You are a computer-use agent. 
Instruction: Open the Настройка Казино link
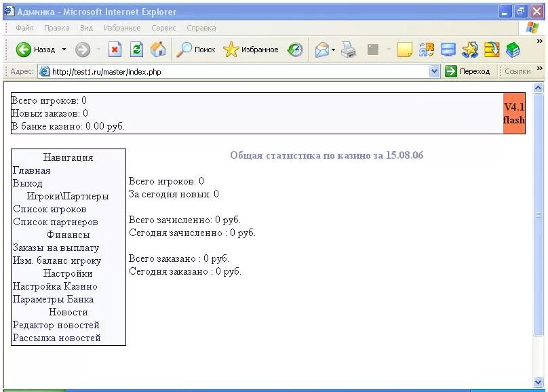click(x=55, y=286)
